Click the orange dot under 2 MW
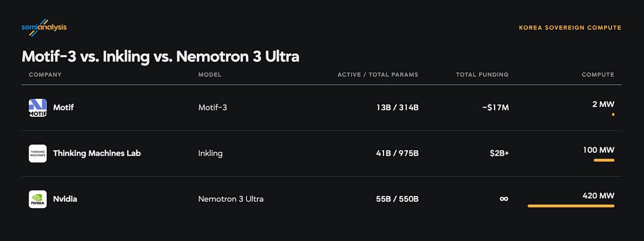644x241 pixels. pos(613,115)
